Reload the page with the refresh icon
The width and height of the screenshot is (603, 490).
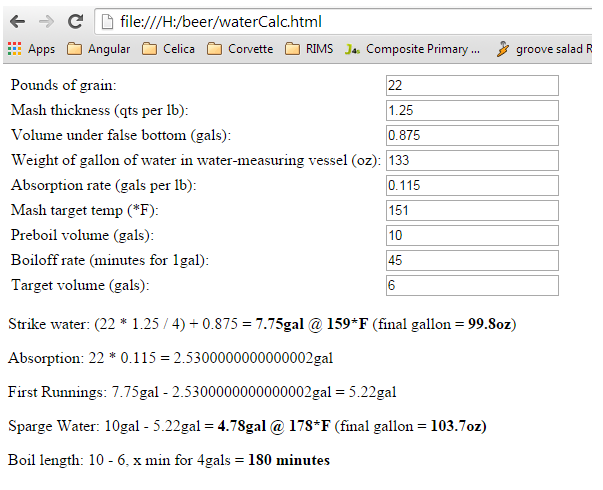(x=75, y=22)
